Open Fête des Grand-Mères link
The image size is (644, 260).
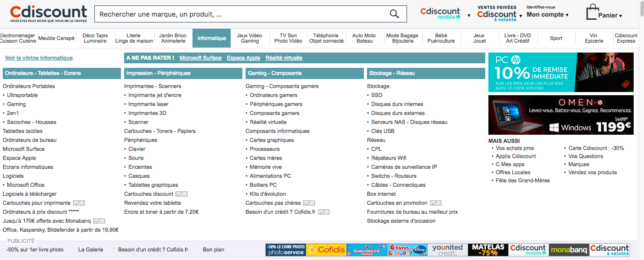click(523, 181)
